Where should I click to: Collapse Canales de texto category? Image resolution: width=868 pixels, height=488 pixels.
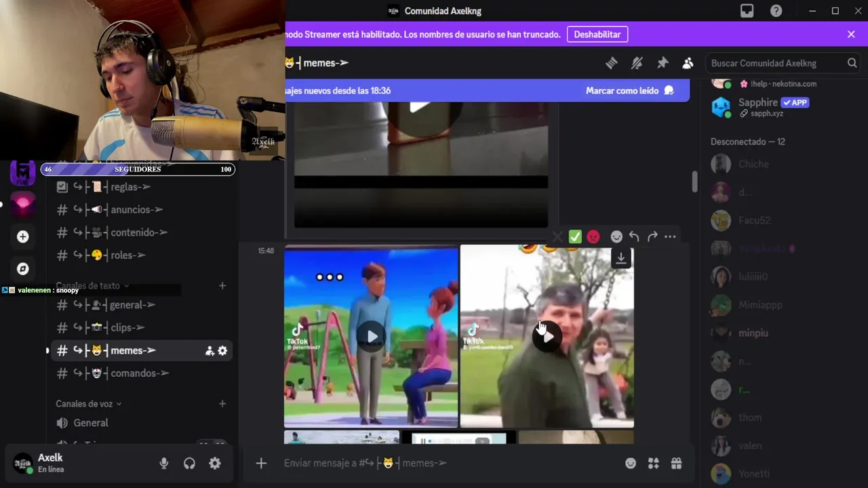click(x=92, y=286)
